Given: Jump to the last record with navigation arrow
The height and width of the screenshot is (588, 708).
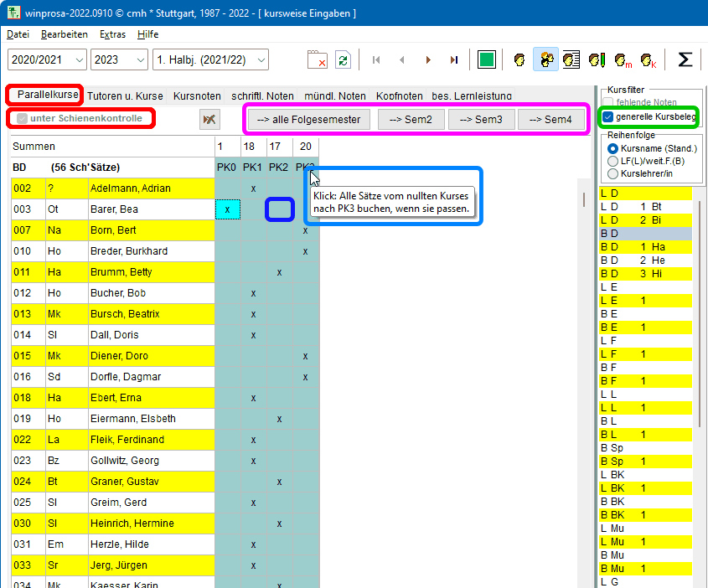Looking at the screenshot, I should 453,59.
